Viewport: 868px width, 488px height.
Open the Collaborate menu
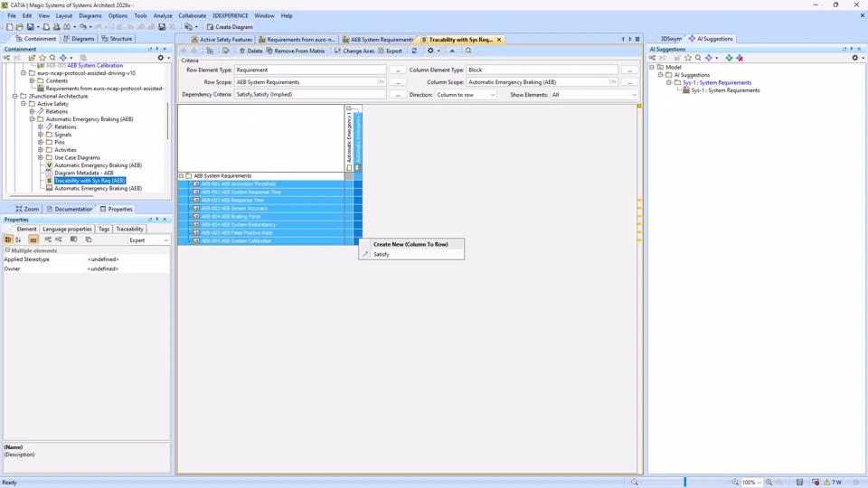click(192, 15)
